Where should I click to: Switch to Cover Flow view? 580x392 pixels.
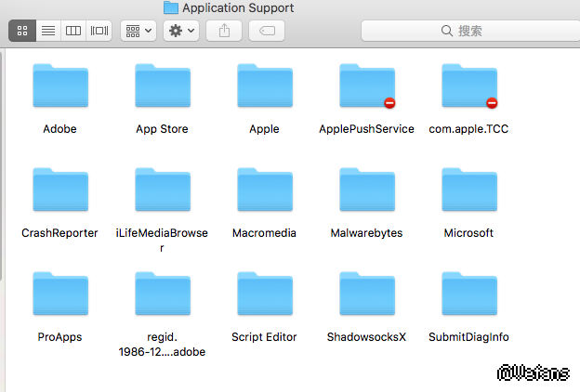click(99, 31)
